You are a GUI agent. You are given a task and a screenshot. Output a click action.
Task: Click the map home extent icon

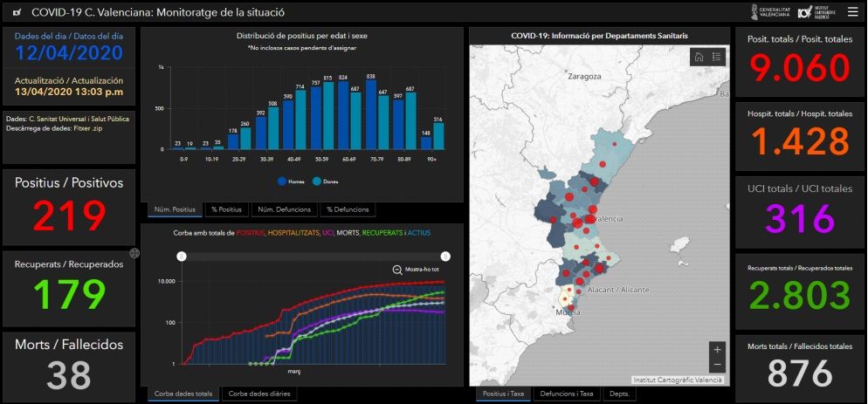tap(699, 58)
